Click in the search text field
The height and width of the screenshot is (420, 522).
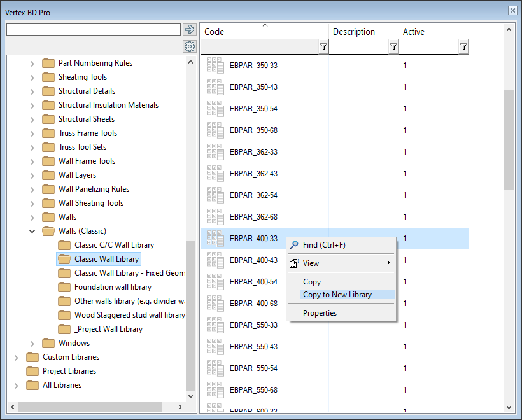point(93,29)
